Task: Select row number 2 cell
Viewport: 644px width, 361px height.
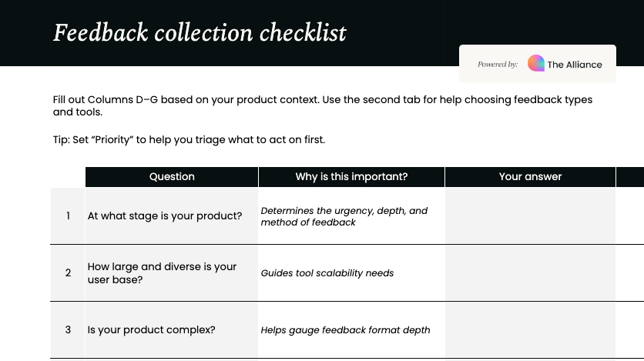Action: click(68, 273)
